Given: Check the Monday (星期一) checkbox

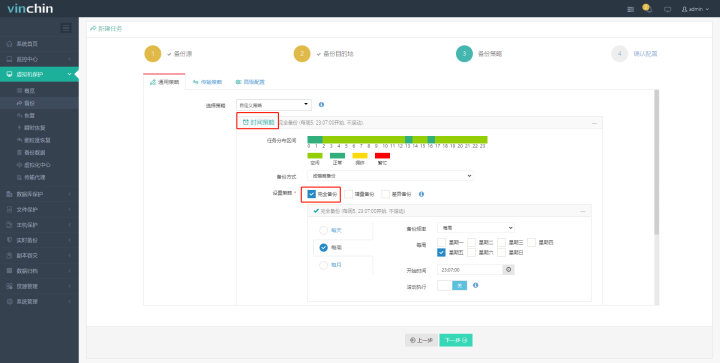Looking at the screenshot, I should 441,242.
